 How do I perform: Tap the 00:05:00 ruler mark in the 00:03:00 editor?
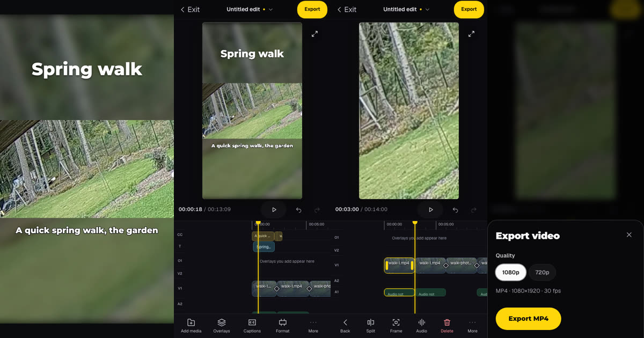(446, 224)
